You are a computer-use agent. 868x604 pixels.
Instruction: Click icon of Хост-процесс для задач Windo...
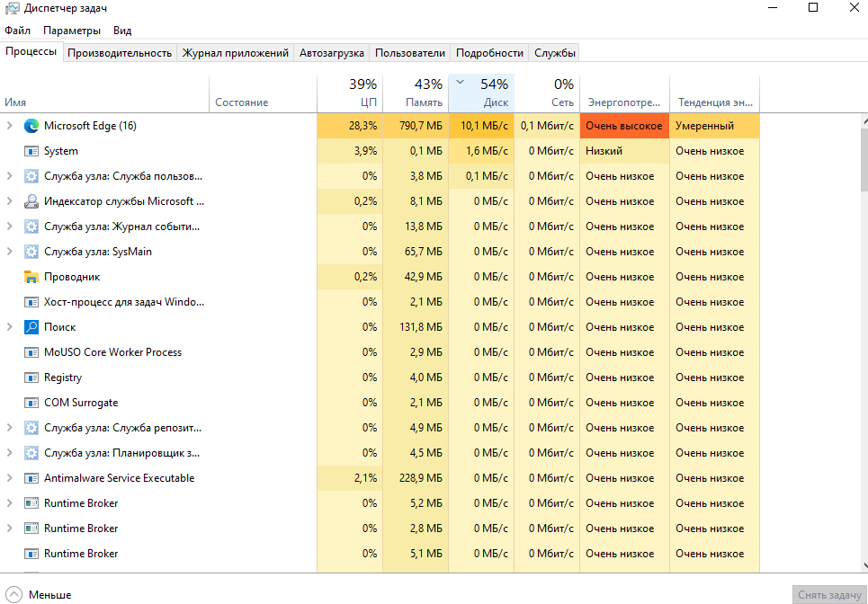pos(31,302)
